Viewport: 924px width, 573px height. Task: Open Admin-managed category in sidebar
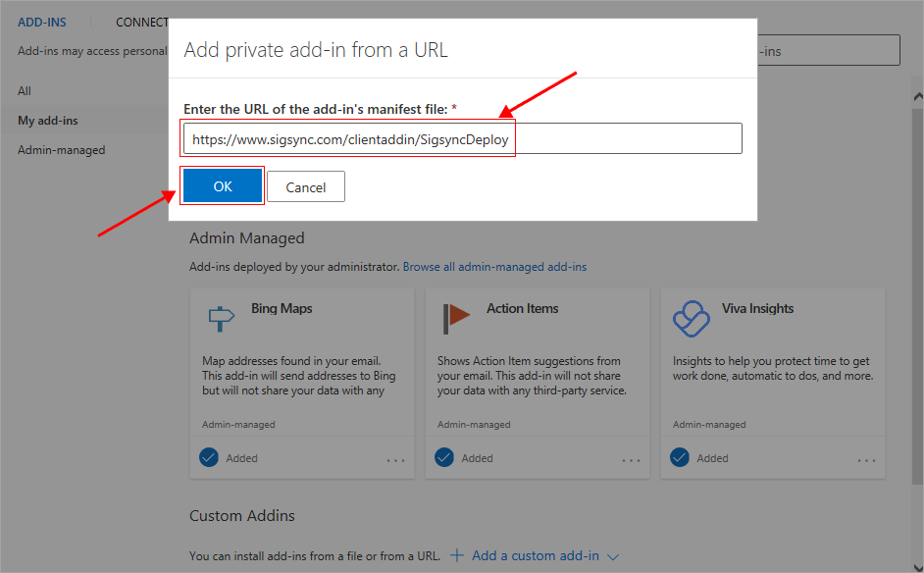(61, 150)
